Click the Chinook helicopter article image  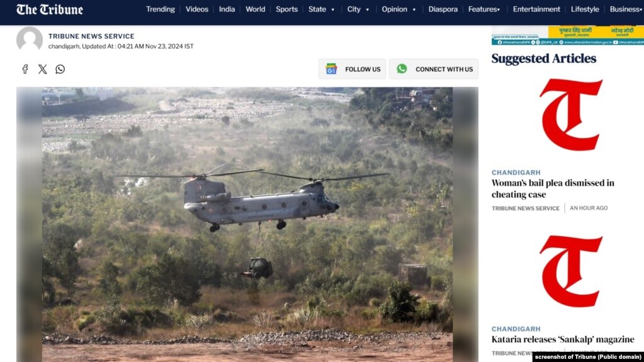[x=247, y=224]
